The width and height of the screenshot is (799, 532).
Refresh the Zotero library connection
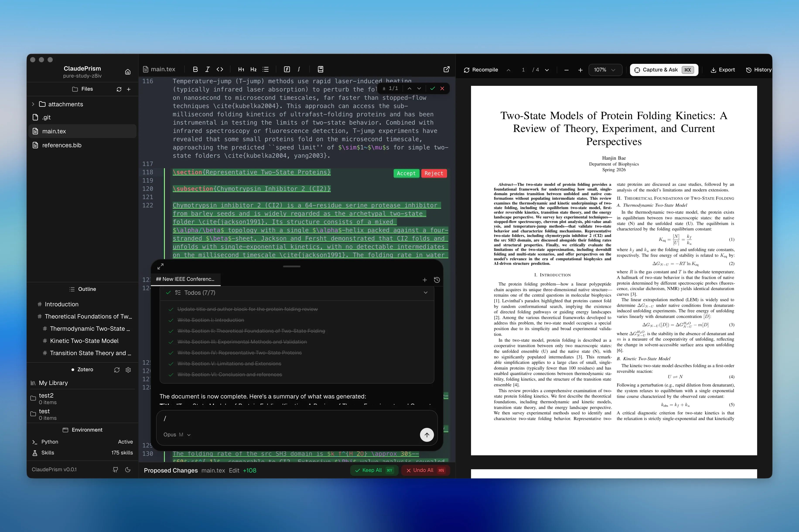(x=117, y=369)
